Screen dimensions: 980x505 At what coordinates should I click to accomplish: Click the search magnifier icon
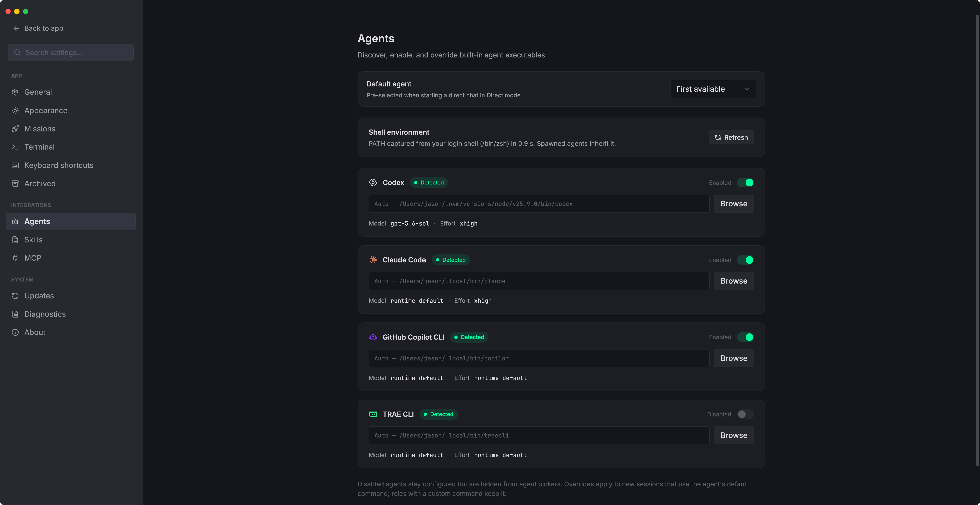pyautogui.click(x=17, y=53)
